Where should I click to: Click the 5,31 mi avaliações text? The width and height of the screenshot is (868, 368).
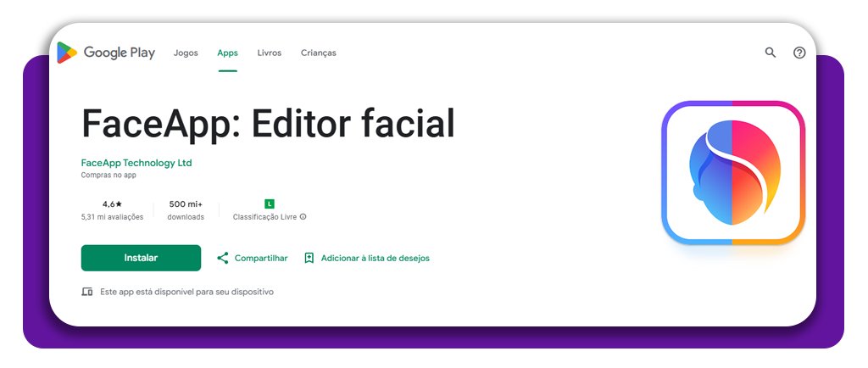click(113, 217)
